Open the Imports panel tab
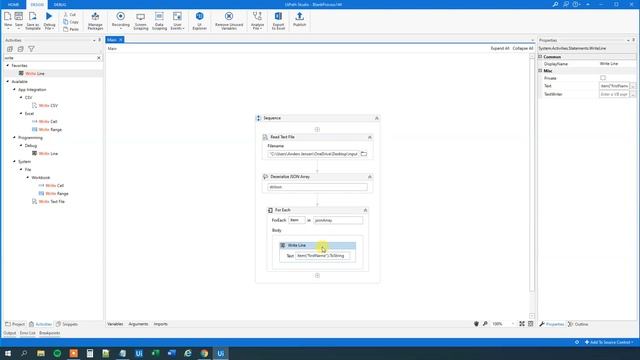 tap(161, 324)
